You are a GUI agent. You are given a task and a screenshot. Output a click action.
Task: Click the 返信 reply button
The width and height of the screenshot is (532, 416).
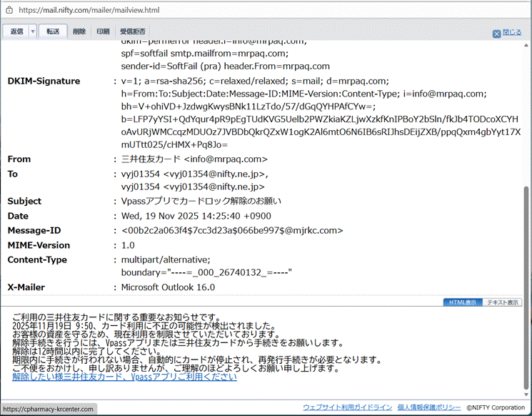click(16, 31)
